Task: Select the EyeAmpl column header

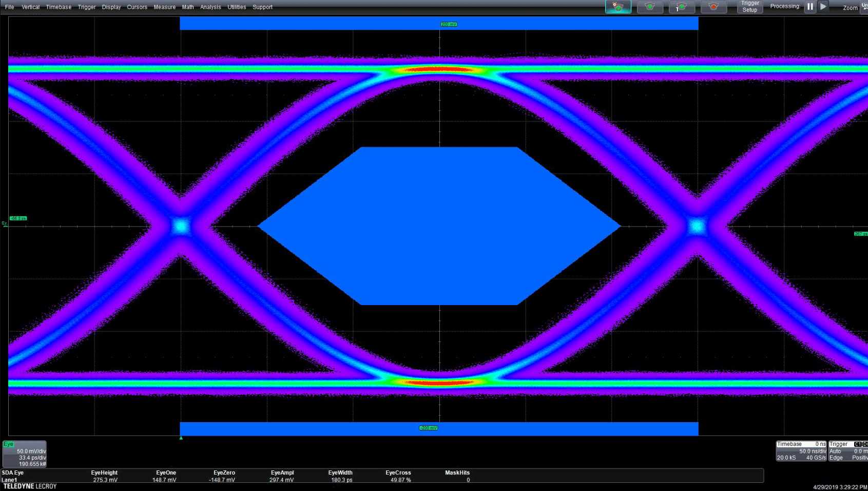Action: tap(282, 473)
